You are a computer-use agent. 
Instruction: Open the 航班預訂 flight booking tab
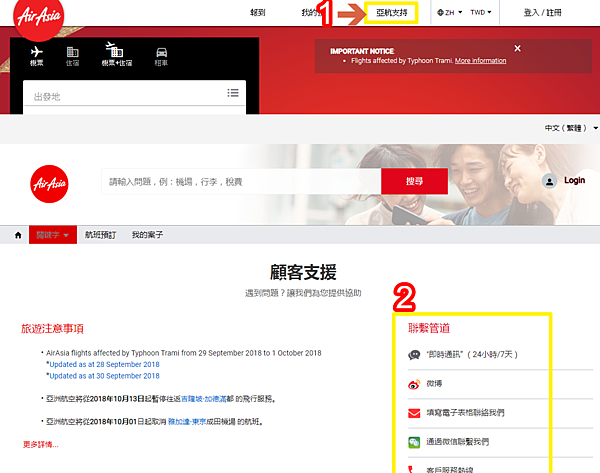point(100,235)
